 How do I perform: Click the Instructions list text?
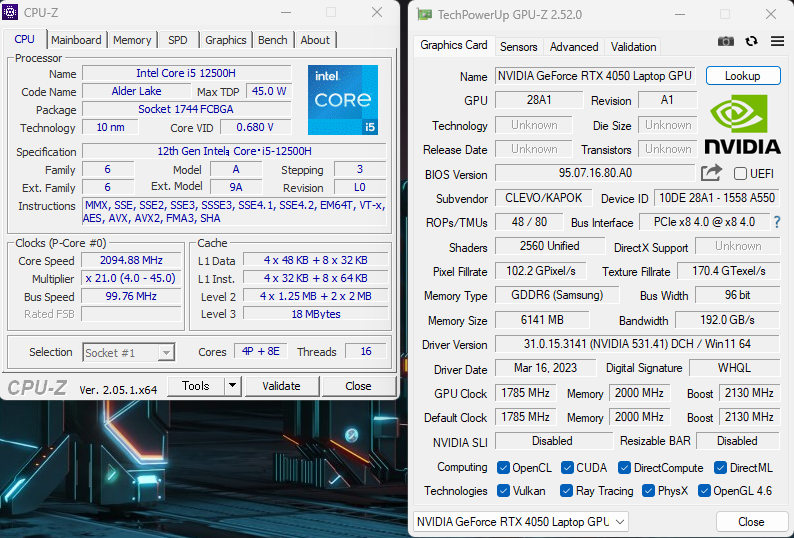tap(234, 212)
